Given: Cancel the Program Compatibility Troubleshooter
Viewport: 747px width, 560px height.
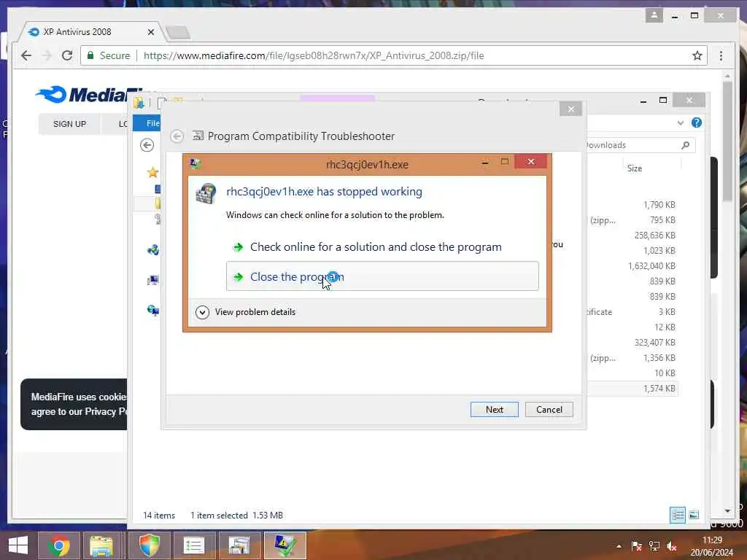Looking at the screenshot, I should [549, 410].
